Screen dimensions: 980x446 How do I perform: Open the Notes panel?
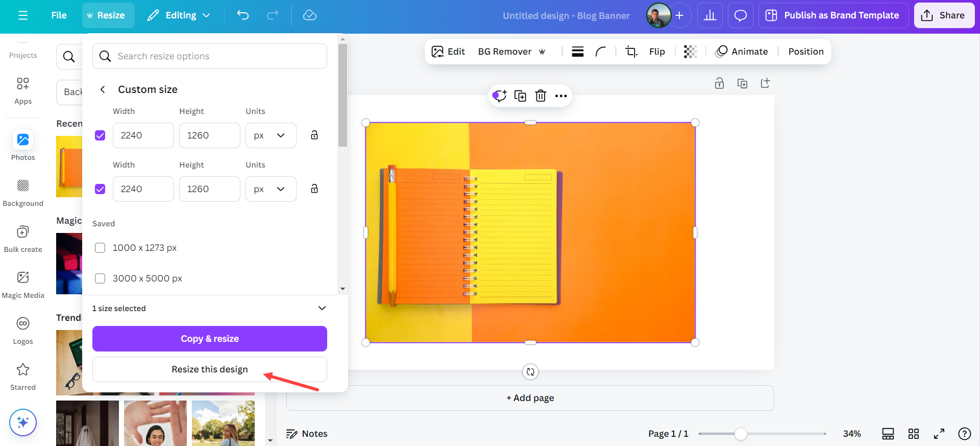coord(307,434)
